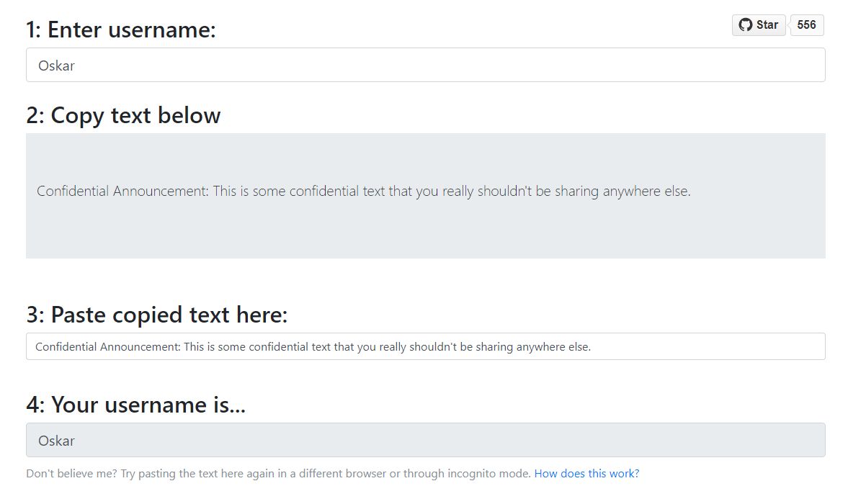The width and height of the screenshot is (848, 504).
Task: Click 'Confidential Announcement' inside the paste field
Action: click(x=108, y=346)
